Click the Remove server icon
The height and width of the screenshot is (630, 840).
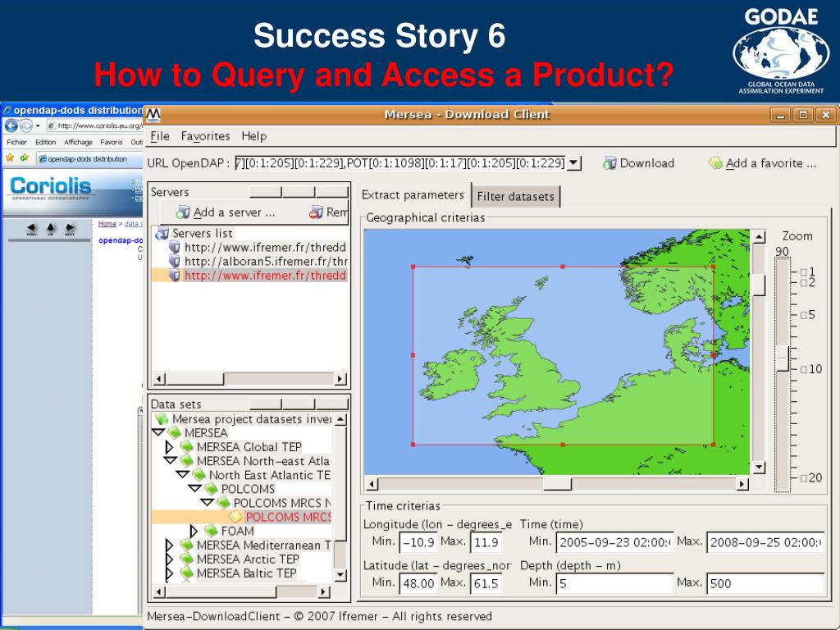coord(316,212)
